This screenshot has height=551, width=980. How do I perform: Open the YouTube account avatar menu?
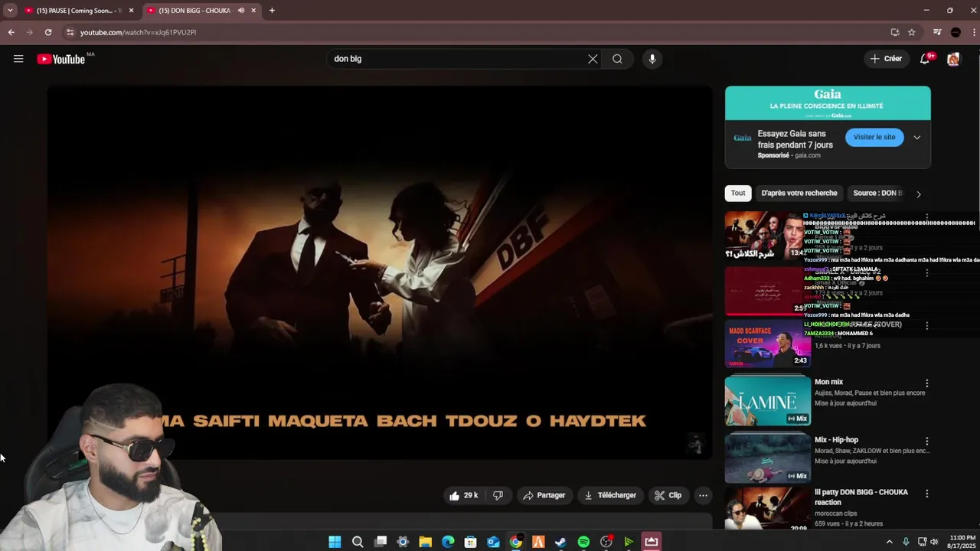click(953, 59)
